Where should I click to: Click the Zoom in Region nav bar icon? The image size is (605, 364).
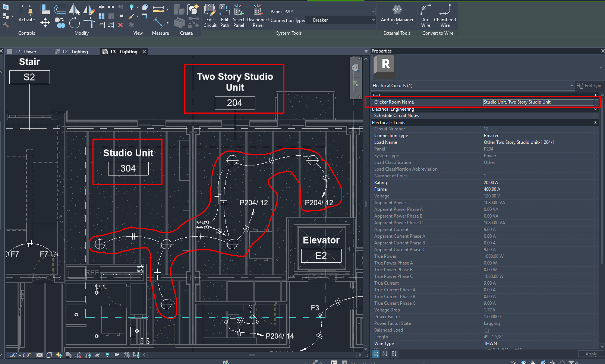point(355,83)
